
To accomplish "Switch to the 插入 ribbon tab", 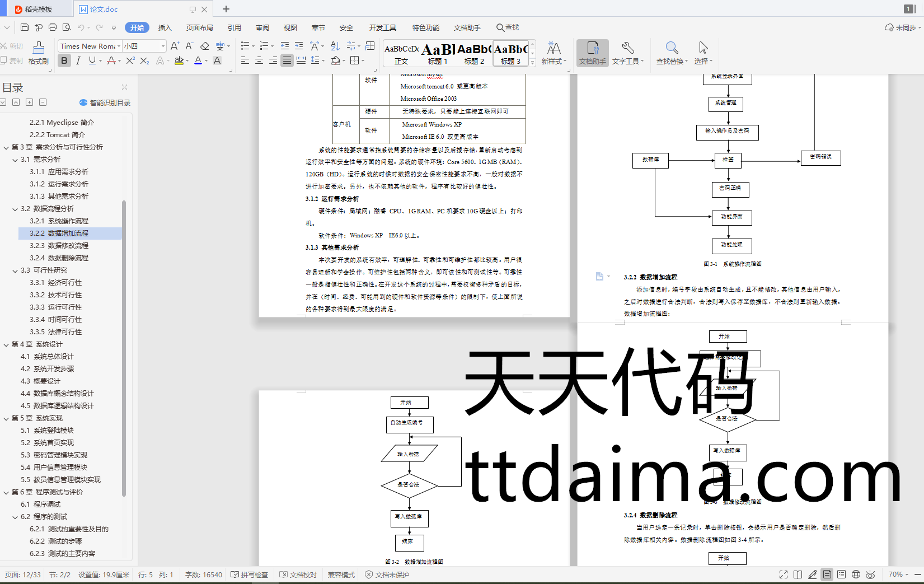I will [165, 27].
